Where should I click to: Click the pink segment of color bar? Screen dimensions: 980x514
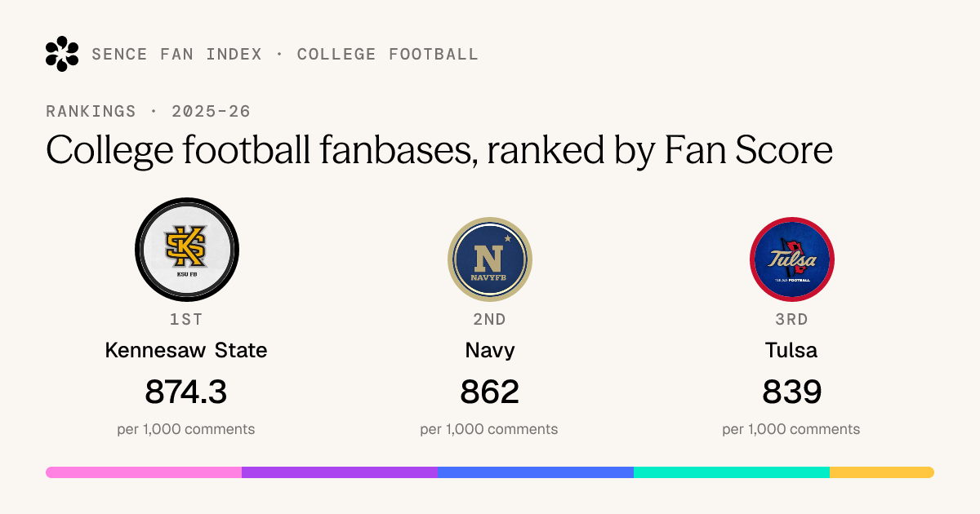coord(144,472)
